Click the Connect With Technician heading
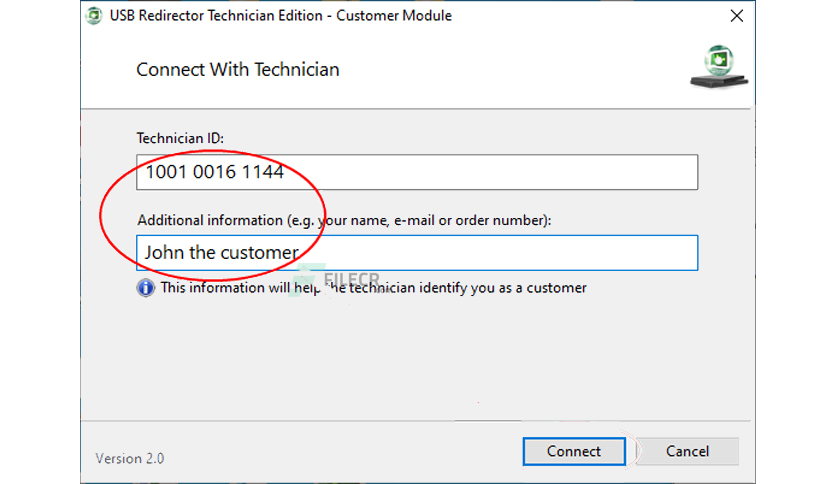The width and height of the screenshot is (836, 484). click(x=238, y=70)
